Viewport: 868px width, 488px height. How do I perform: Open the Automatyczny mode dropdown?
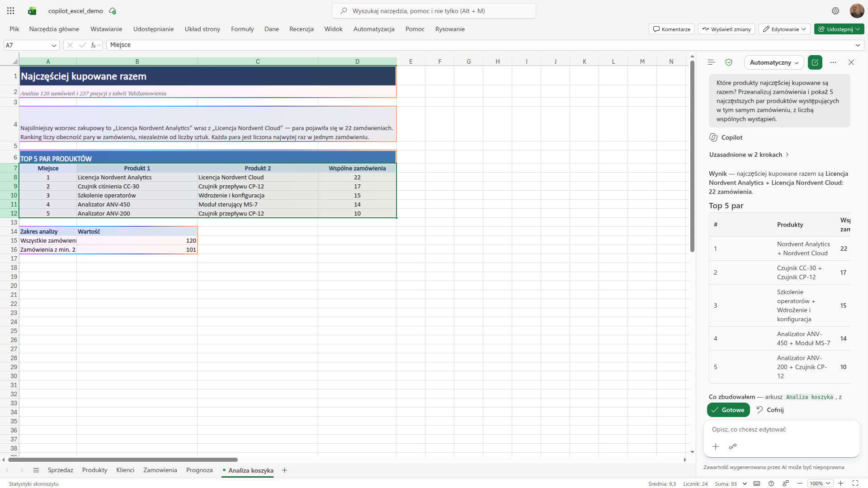coord(774,62)
